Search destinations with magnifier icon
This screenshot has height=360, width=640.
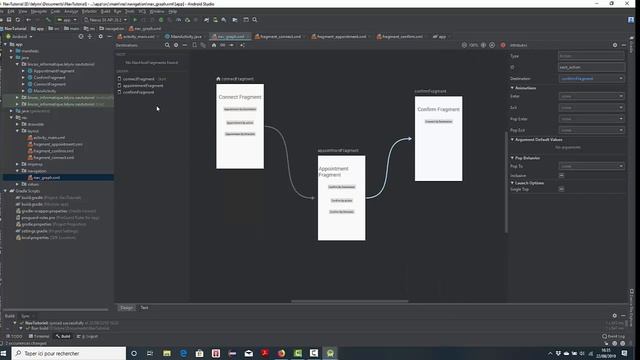pos(167,45)
